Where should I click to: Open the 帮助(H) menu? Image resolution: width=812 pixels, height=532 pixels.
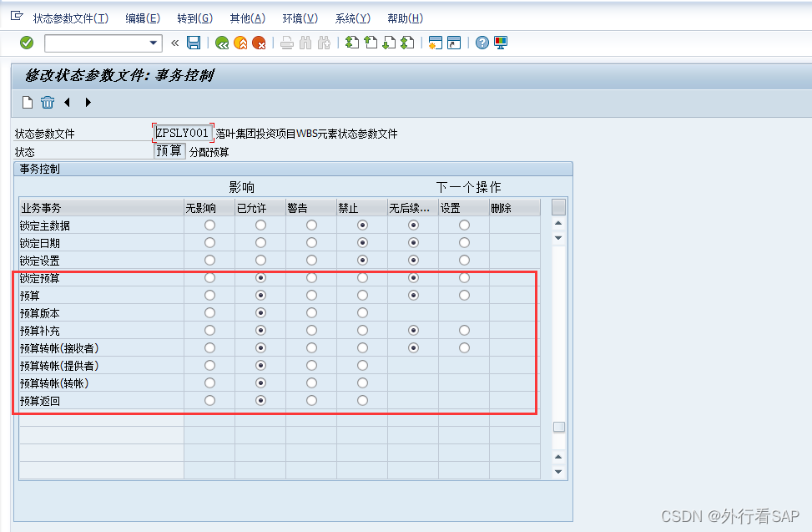tap(406, 18)
